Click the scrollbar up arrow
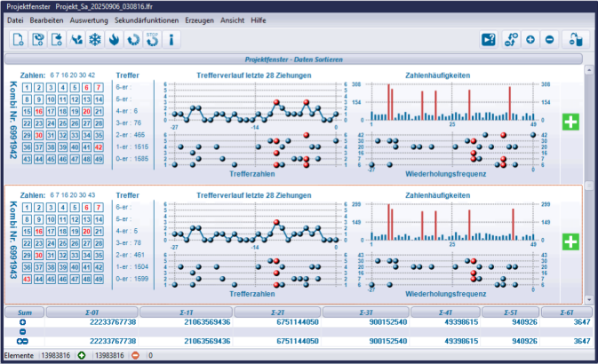Viewport: 598px width, 364px height. coord(589,70)
